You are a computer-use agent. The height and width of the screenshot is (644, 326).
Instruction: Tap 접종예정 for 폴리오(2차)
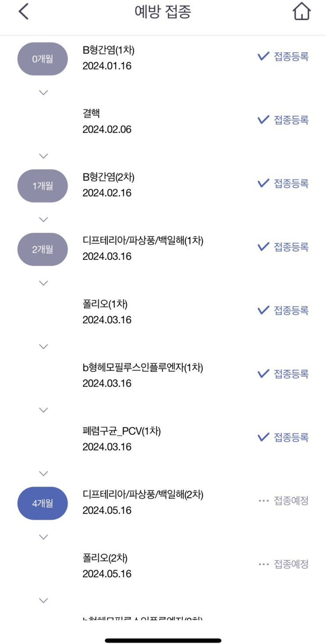pos(291,564)
